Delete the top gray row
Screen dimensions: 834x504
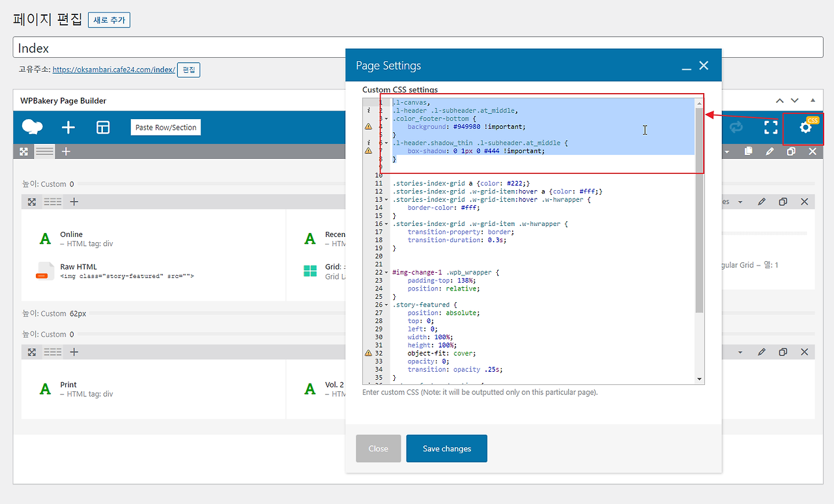pyautogui.click(x=812, y=151)
